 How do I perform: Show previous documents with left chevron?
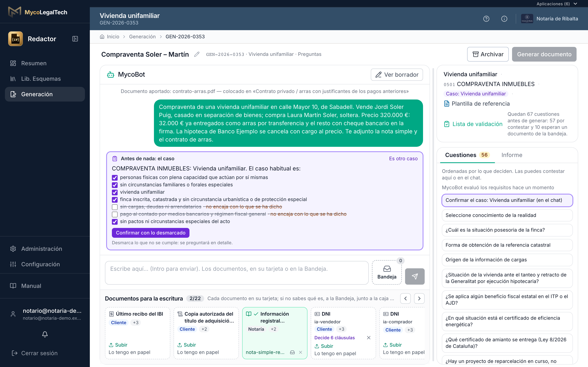coord(405,298)
